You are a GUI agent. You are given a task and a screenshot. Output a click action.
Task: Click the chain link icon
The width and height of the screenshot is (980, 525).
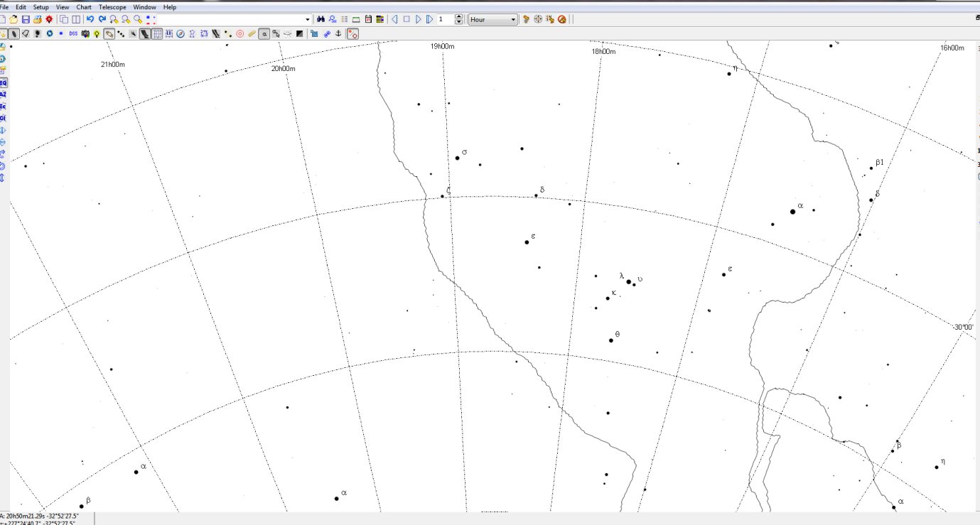(328, 33)
